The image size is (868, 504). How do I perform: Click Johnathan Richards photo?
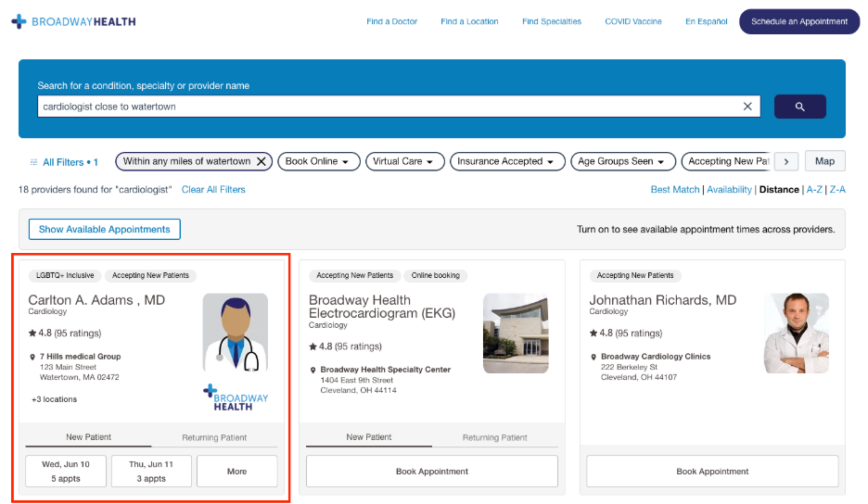click(797, 333)
